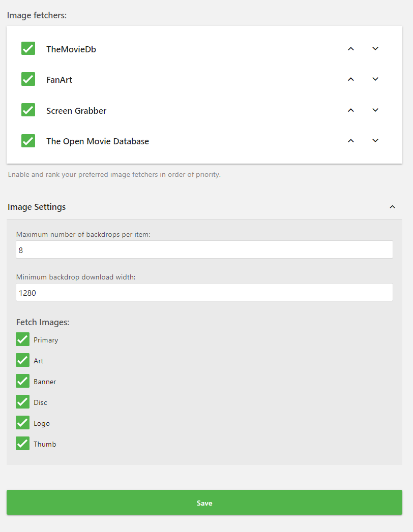Move TheMovieDb fetcher down

click(x=375, y=49)
